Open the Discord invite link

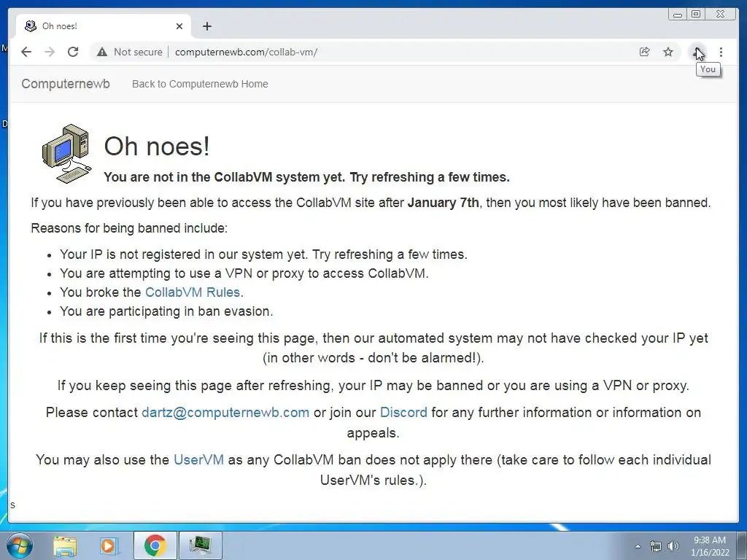(x=403, y=413)
